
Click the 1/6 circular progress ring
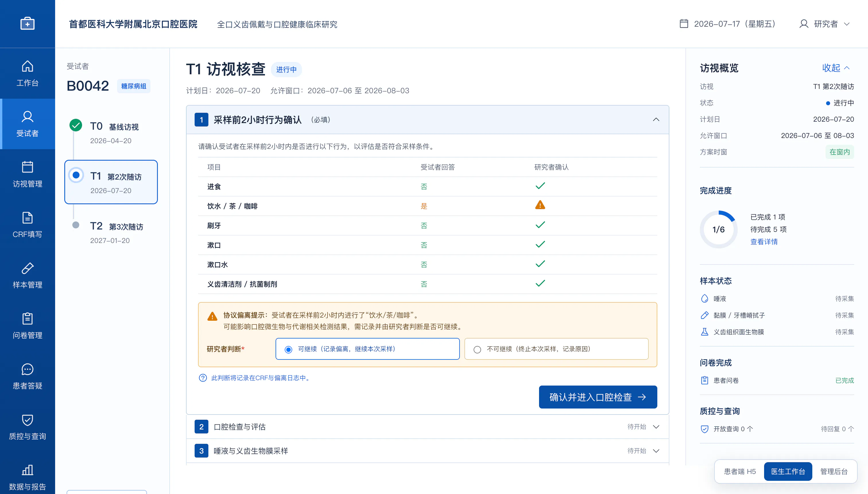719,230
